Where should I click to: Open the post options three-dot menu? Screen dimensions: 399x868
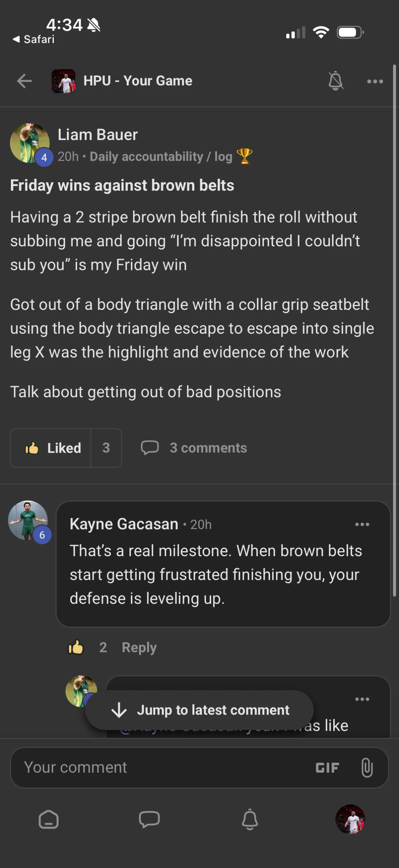tap(375, 81)
